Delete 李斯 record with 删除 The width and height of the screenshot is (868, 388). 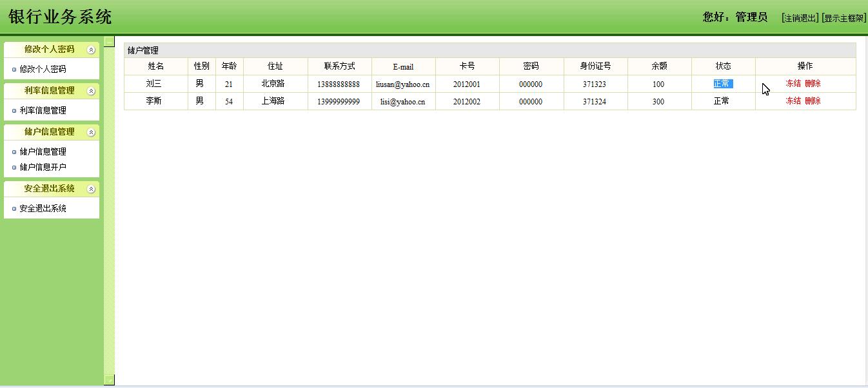coord(813,101)
